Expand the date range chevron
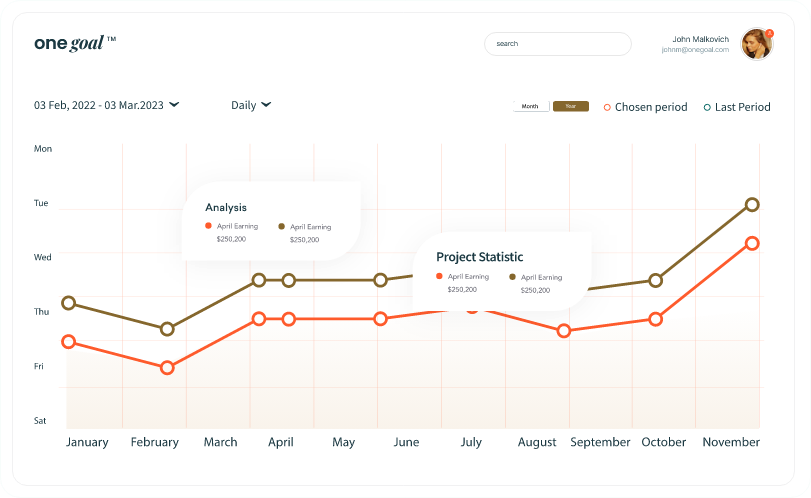Image resolution: width=811 pixels, height=498 pixels. (x=174, y=104)
